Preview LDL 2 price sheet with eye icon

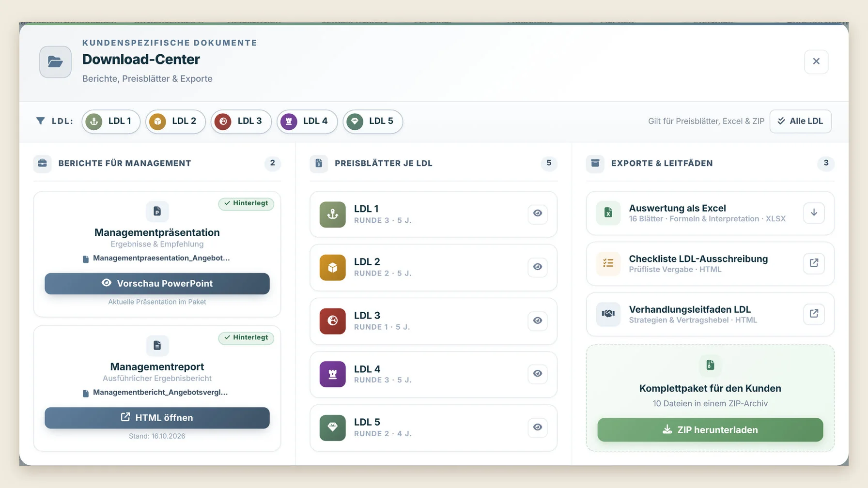point(538,267)
